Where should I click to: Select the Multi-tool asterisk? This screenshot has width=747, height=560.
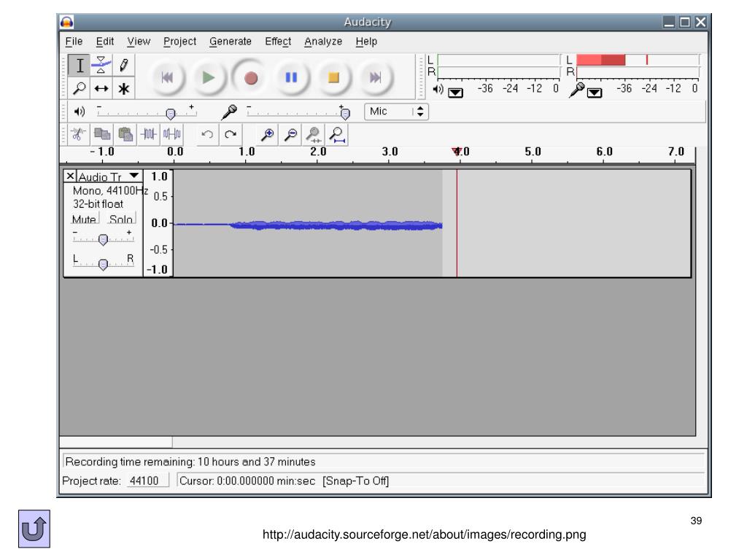123,88
